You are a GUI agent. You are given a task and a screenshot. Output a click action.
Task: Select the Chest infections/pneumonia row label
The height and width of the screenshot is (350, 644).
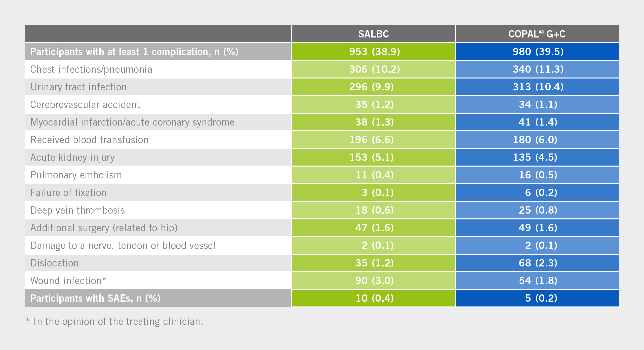pos(91,69)
